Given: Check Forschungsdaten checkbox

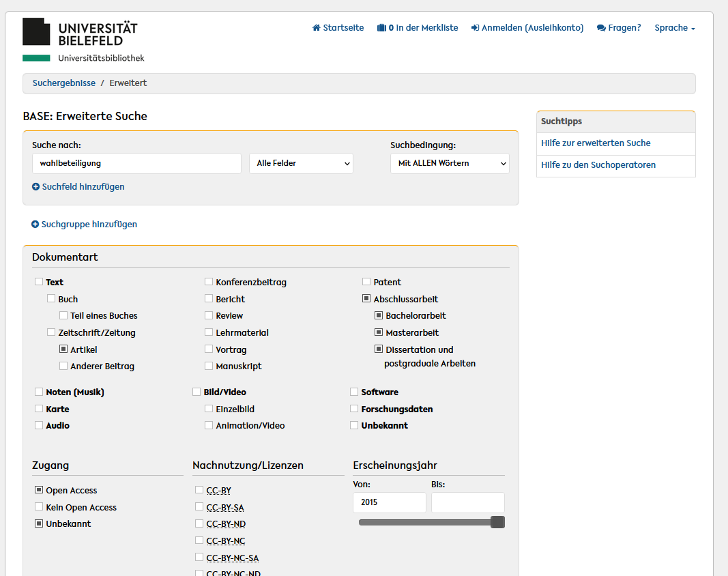Looking at the screenshot, I should [x=354, y=408].
